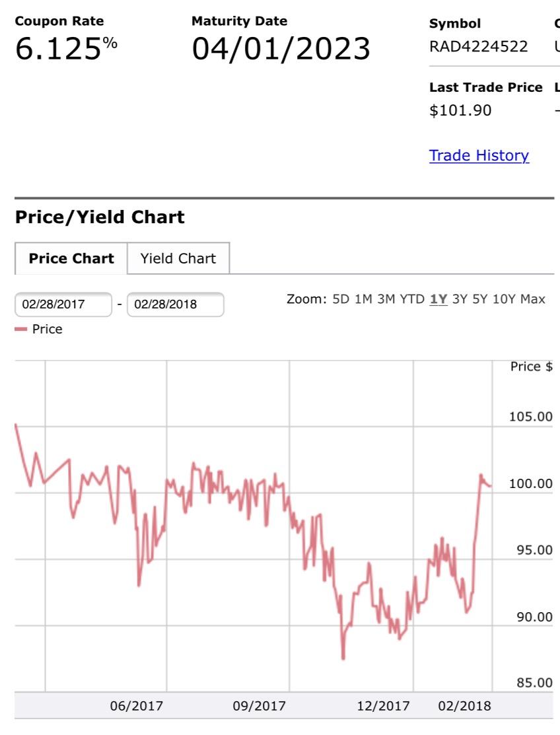Switch to the Yield Chart tab
The image size is (560, 735).
(178, 258)
